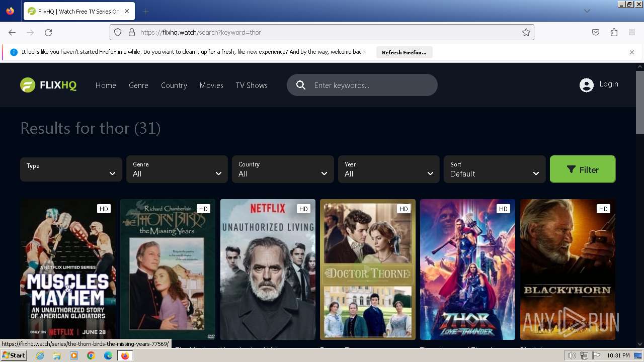Go to the TV Shows section

[252, 85]
